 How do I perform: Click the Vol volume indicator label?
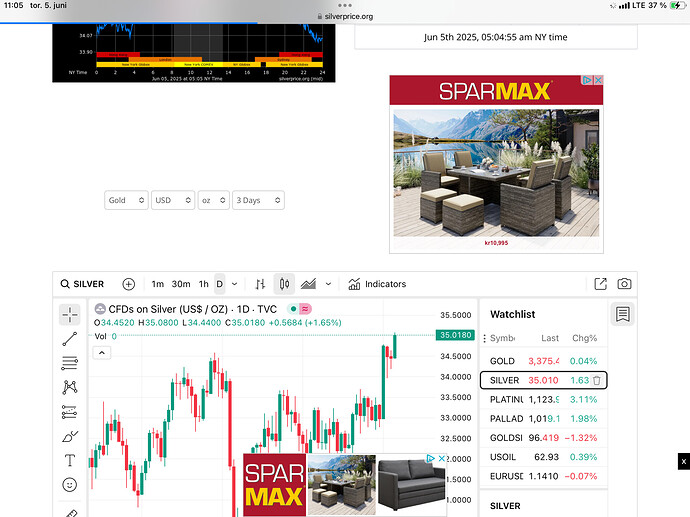[x=100, y=337]
